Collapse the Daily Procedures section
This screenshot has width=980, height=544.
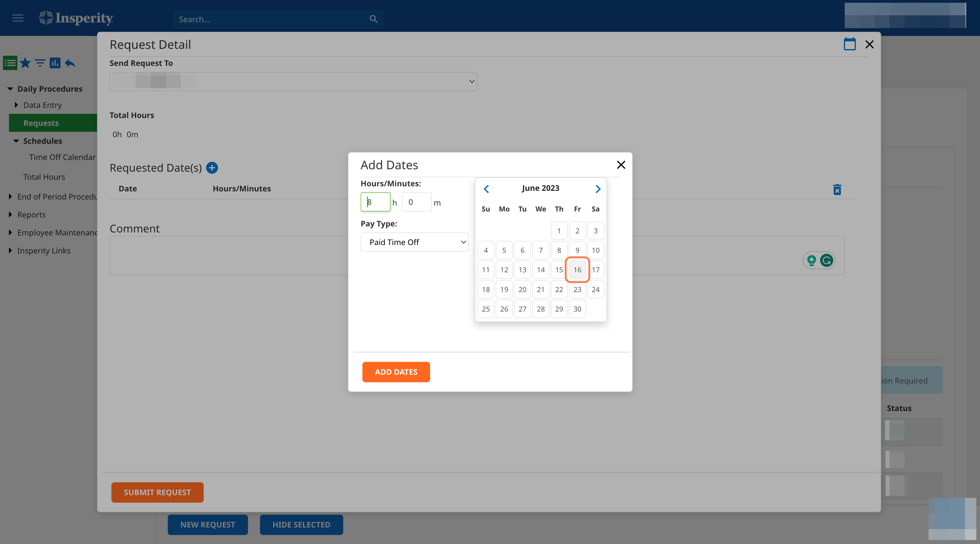[10, 89]
